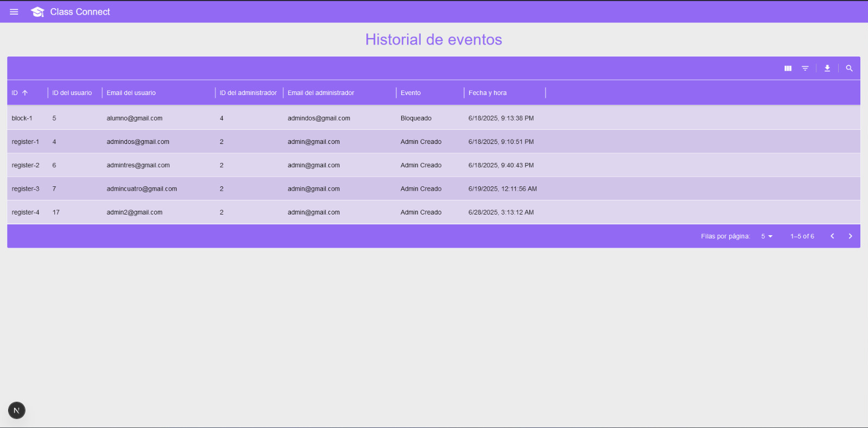868x428 pixels.
Task: Click the Class Connect title link
Action: pyautogui.click(x=80, y=12)
